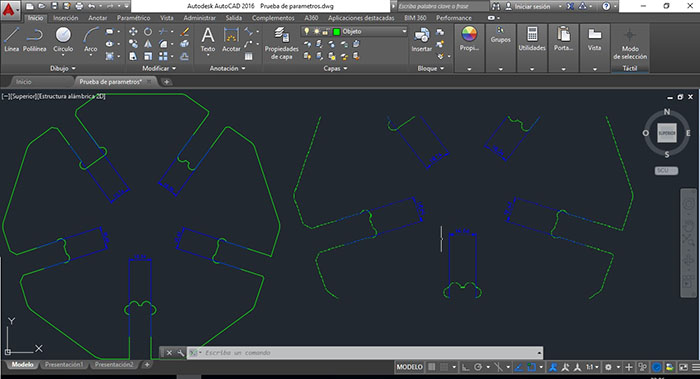Open the Paramétrico ribbon tab

(x=133, y=18)
